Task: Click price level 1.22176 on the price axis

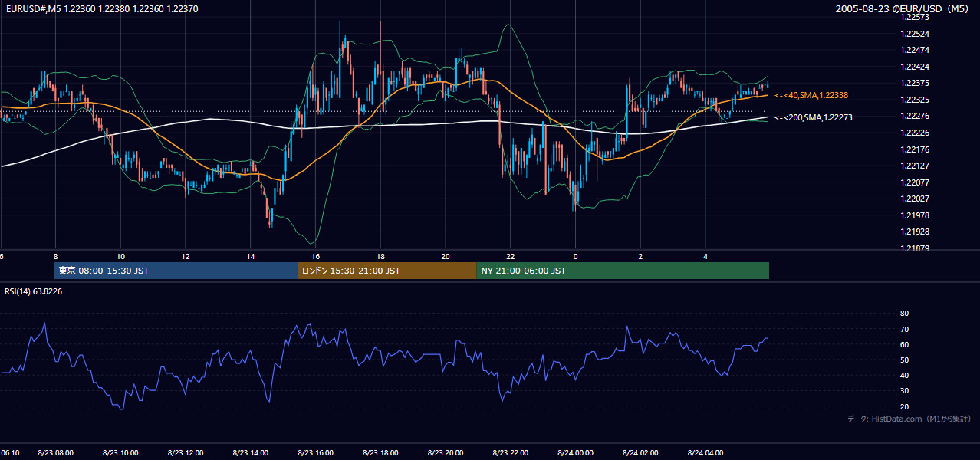Action: click(916, 149)
